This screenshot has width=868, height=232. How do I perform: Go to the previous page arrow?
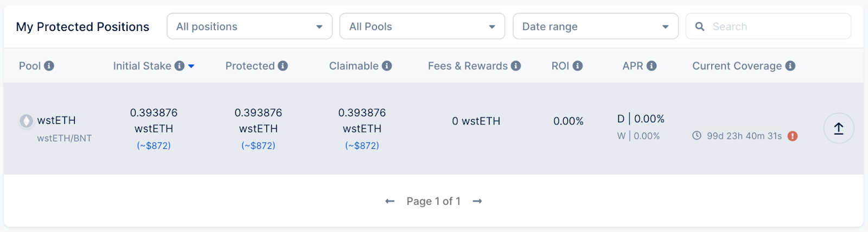tap(390, 201)
